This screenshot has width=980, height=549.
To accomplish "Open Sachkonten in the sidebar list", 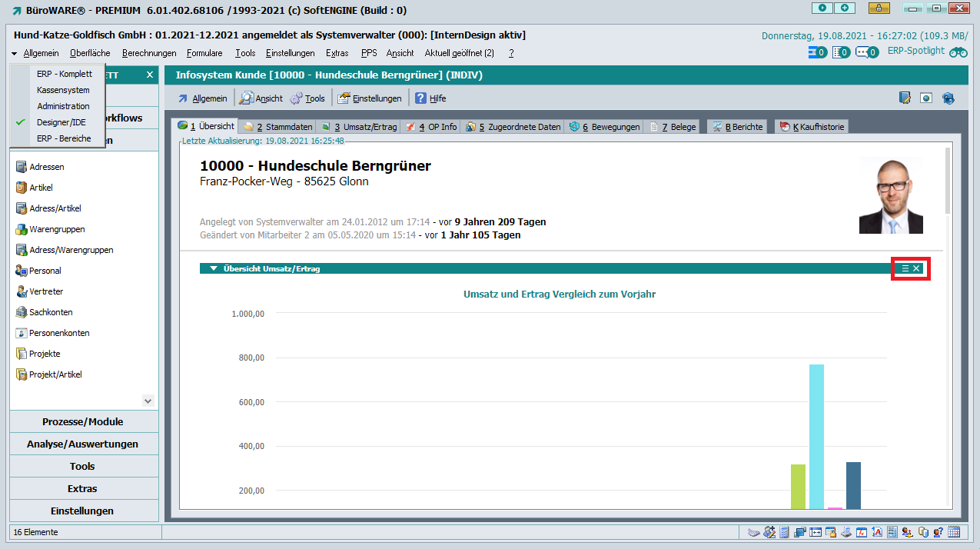I will tap(51, 312).
